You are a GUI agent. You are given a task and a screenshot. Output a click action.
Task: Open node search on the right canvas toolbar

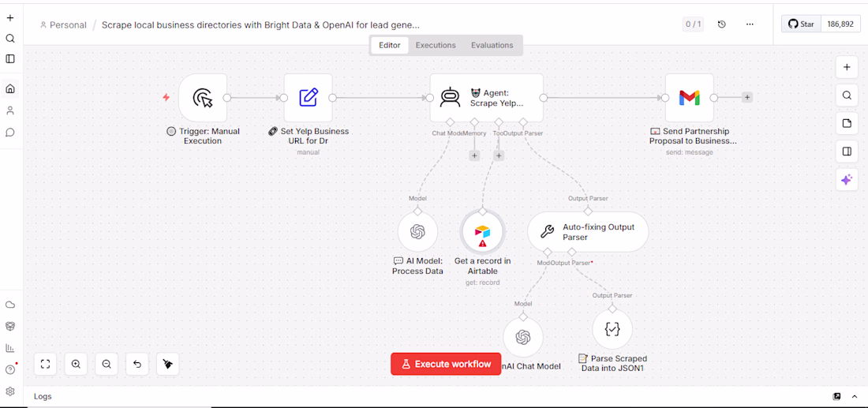[x=847, y=95]
